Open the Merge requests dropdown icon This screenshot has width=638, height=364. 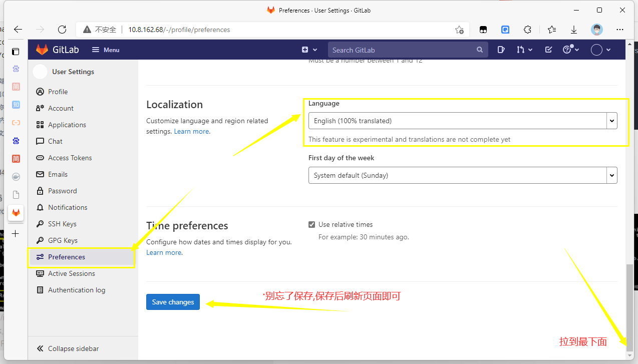[x=524, y=50]
